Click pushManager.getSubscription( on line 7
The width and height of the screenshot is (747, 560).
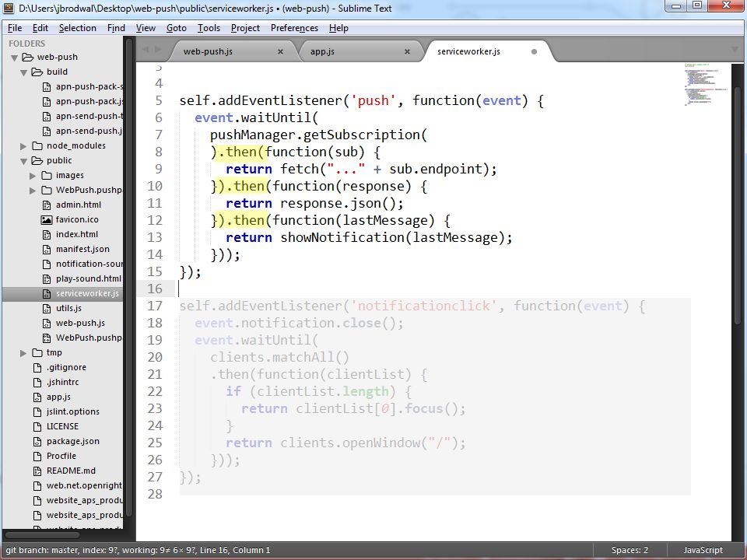click(x=319, y=135)
